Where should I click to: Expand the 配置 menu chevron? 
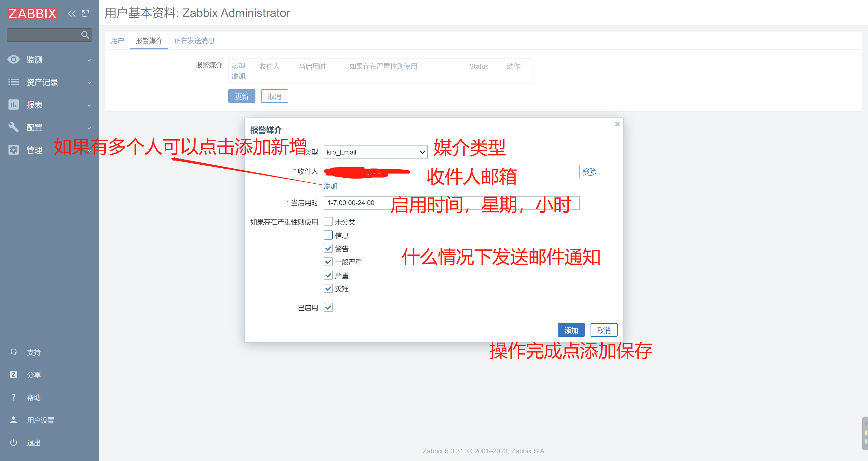[x=89, y=128]
